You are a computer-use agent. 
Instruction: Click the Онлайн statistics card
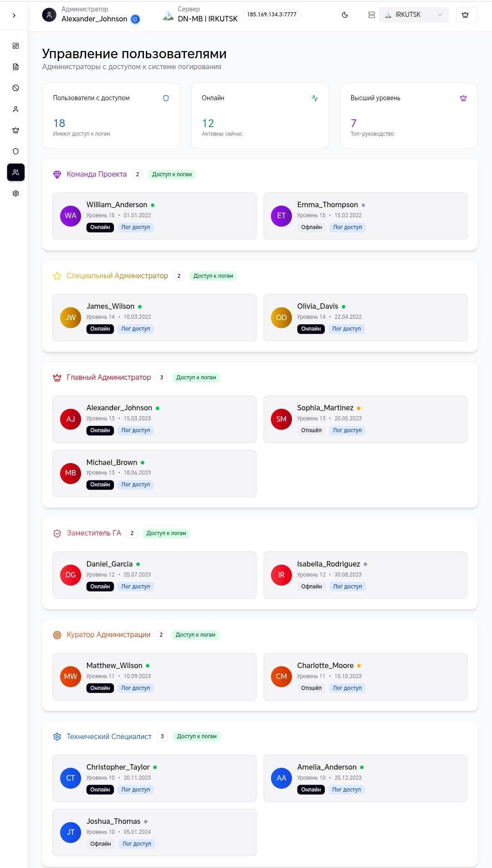coord(260,116)
